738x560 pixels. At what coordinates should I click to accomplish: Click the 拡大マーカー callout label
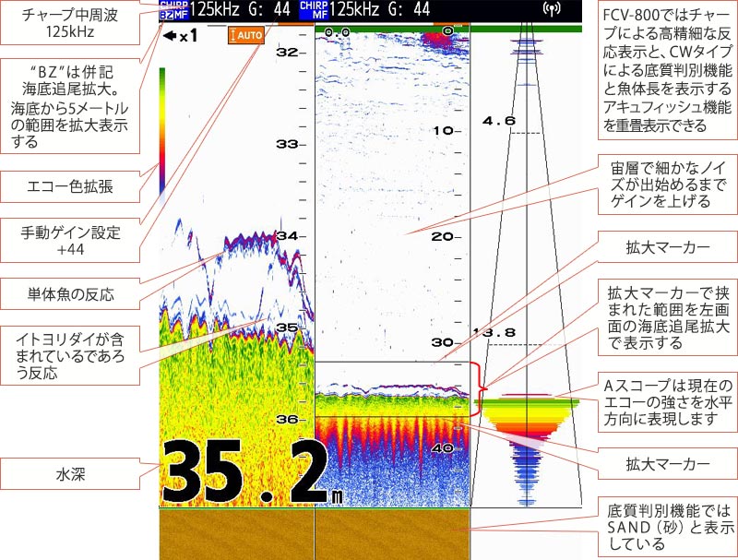667,247
